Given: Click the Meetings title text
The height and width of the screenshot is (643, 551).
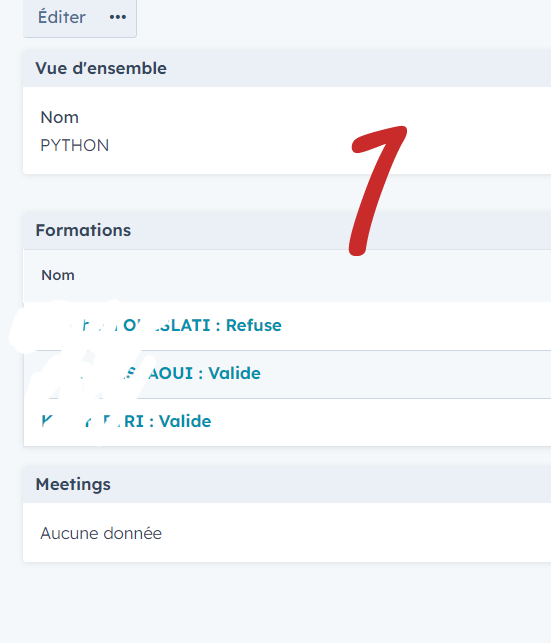Looking at the screenshot, I should (73, 484).
